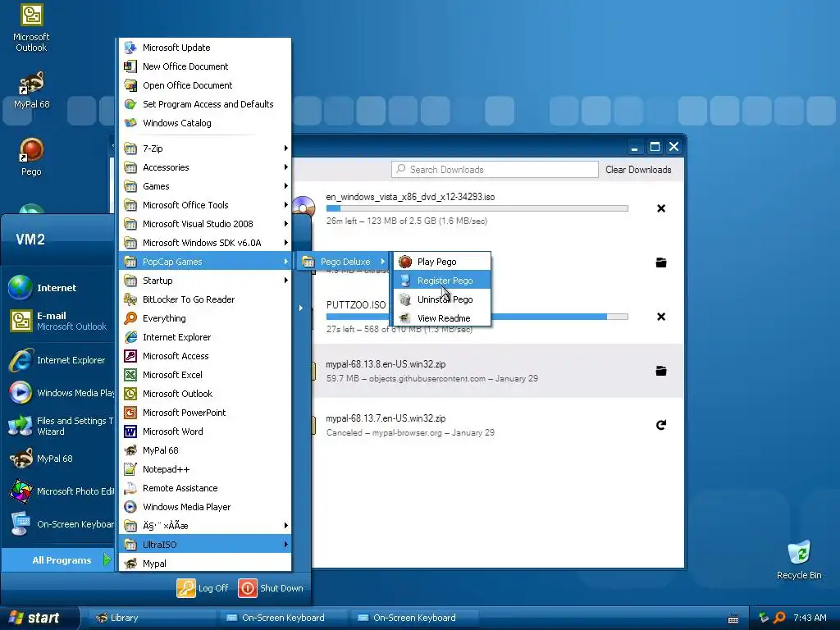840x630 pixels.
Task: Click the Start button
Action: click(39, 618)
